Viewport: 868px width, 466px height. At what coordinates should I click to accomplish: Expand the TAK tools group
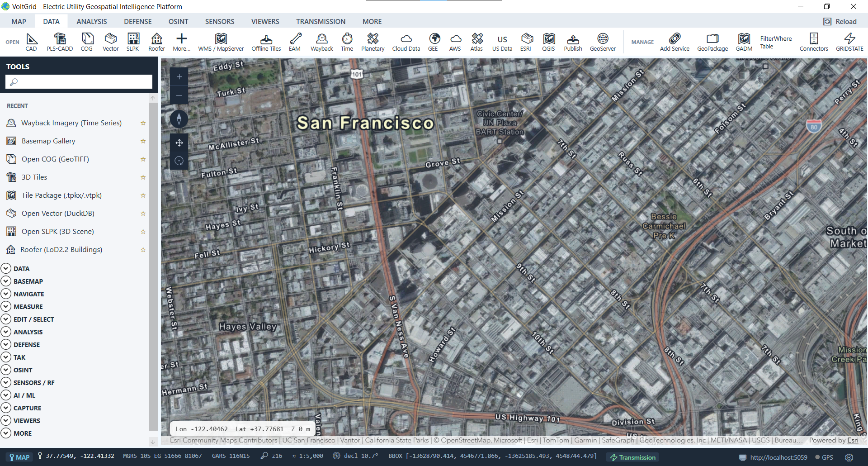6,357
